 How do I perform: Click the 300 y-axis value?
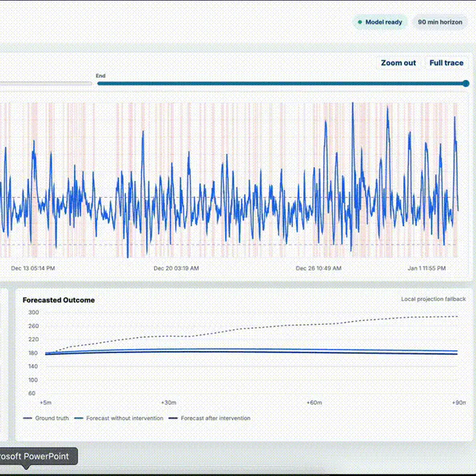[x=33, y=312]
